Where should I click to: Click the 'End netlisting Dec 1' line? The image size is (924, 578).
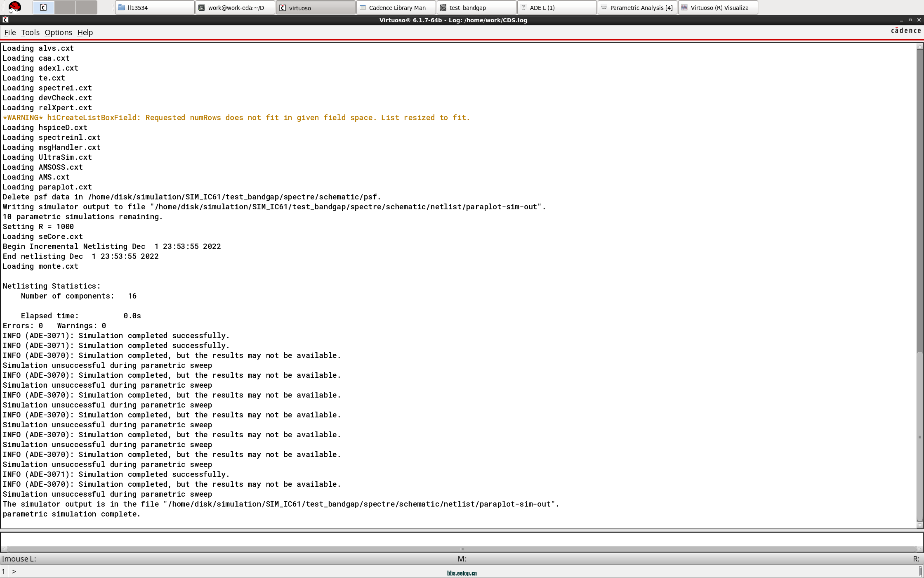click(80, 256)
